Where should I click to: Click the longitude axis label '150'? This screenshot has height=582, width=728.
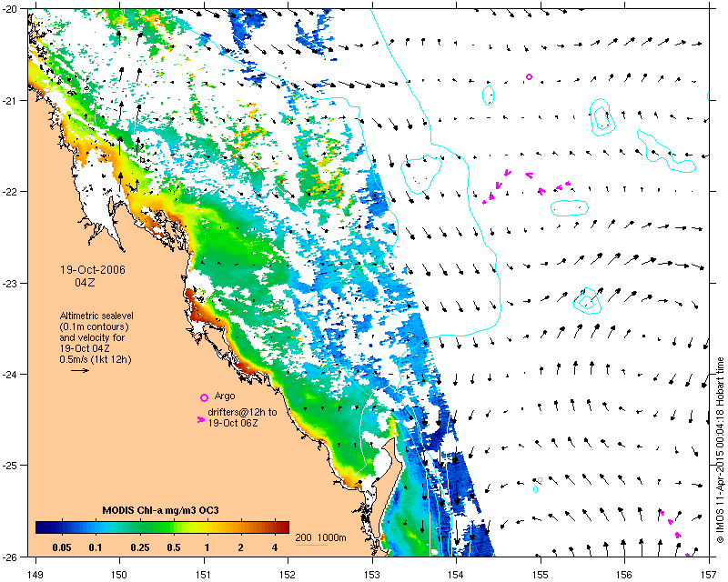[x=119, y=575]
